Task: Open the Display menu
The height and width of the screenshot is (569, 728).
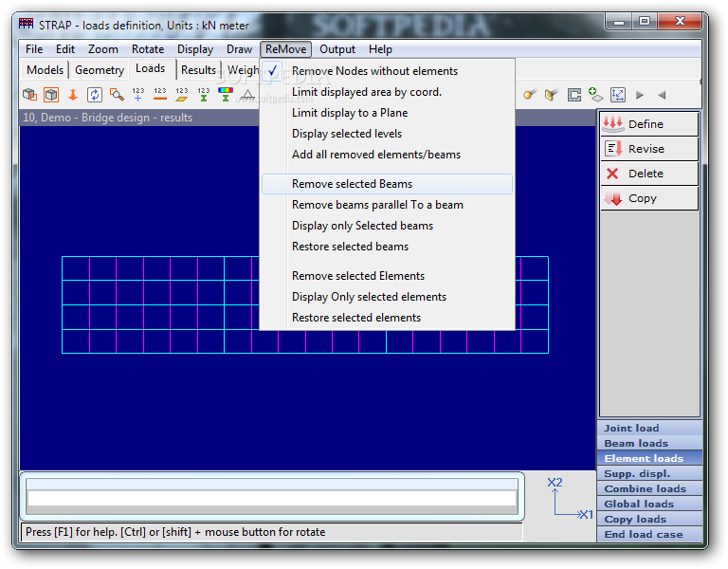Action: point(195,49)
